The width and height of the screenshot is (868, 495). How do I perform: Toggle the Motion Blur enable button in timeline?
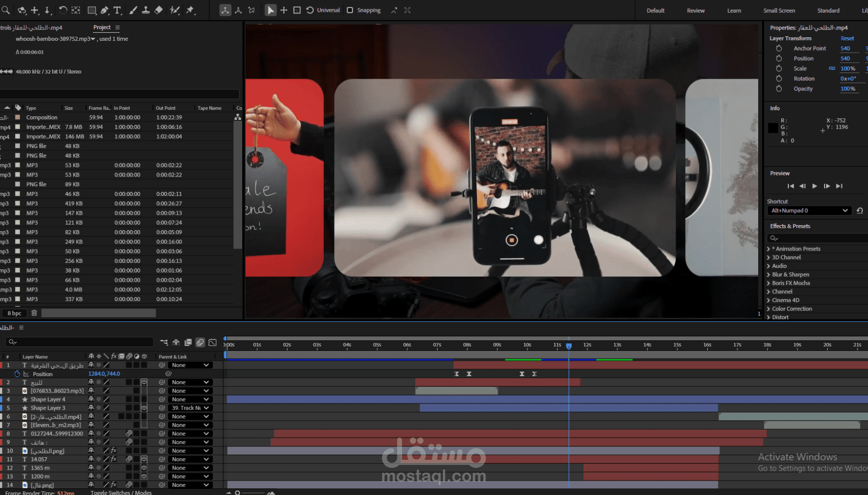click(200, 342)
